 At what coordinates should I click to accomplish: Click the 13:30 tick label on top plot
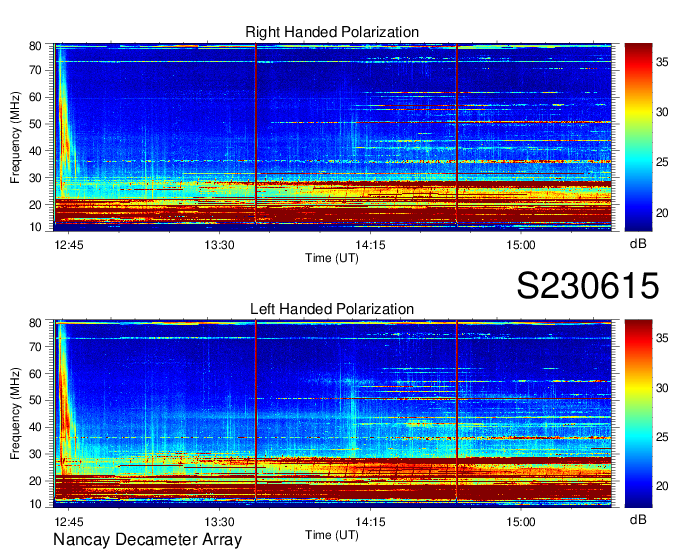pyautogui.click(x=219, y=245)
